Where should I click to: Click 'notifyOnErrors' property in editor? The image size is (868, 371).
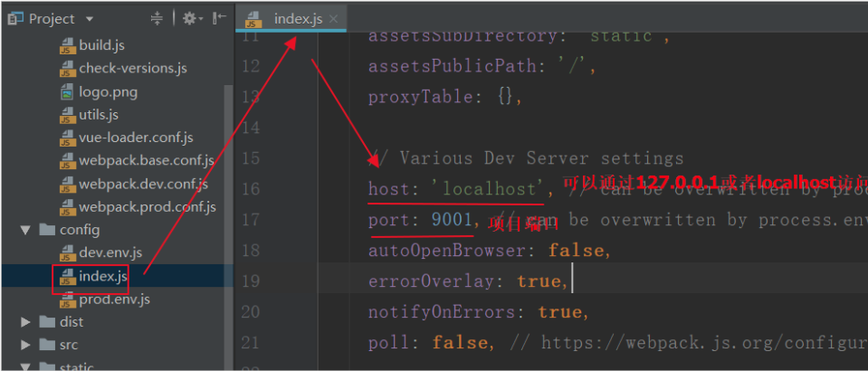[442, 312]
